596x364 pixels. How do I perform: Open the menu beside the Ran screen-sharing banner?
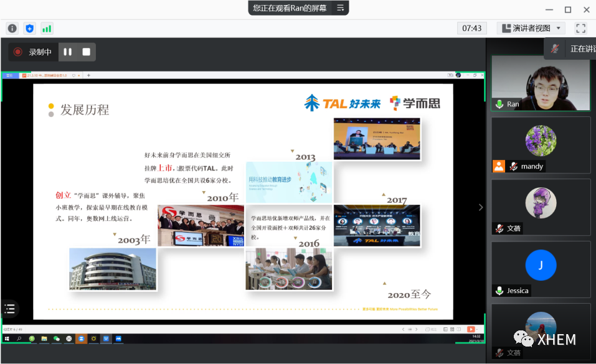pos(340,8)
